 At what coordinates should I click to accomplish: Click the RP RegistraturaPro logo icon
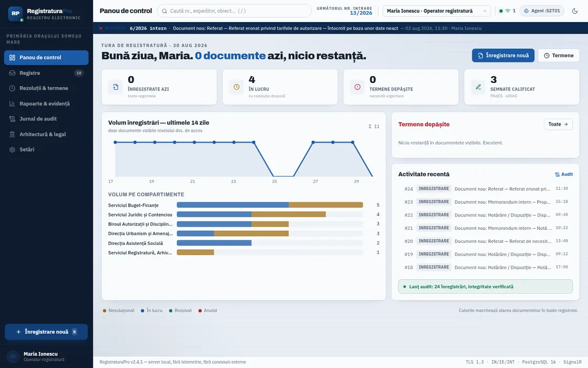[x=15, y=14]
